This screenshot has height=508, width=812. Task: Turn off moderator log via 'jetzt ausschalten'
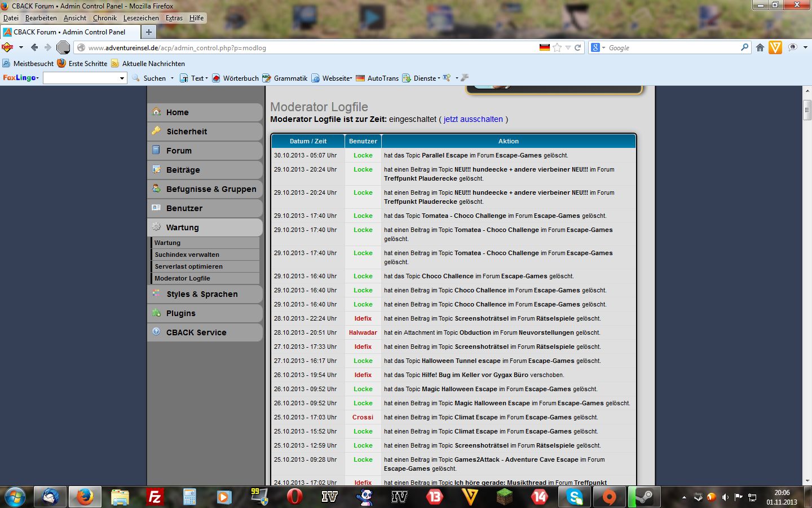[x=473, y=119]
